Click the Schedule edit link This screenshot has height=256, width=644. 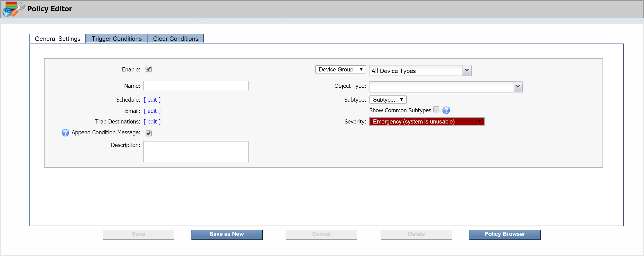click(x=153, y=99)
